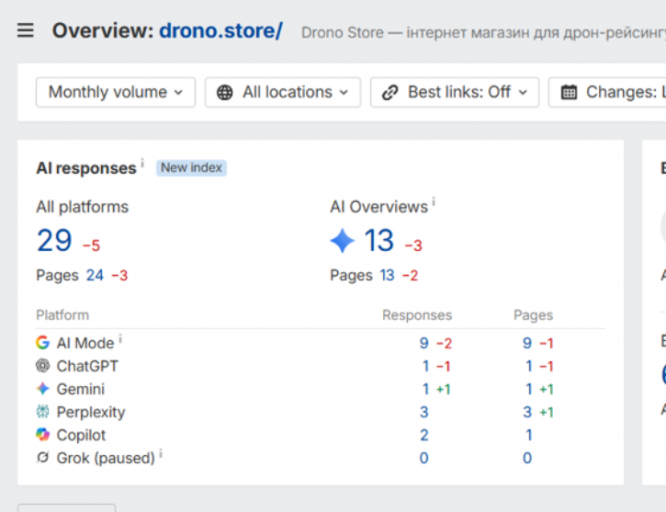Click the Perplexity logo icon
666x512 pixels.
coord(42,411)
